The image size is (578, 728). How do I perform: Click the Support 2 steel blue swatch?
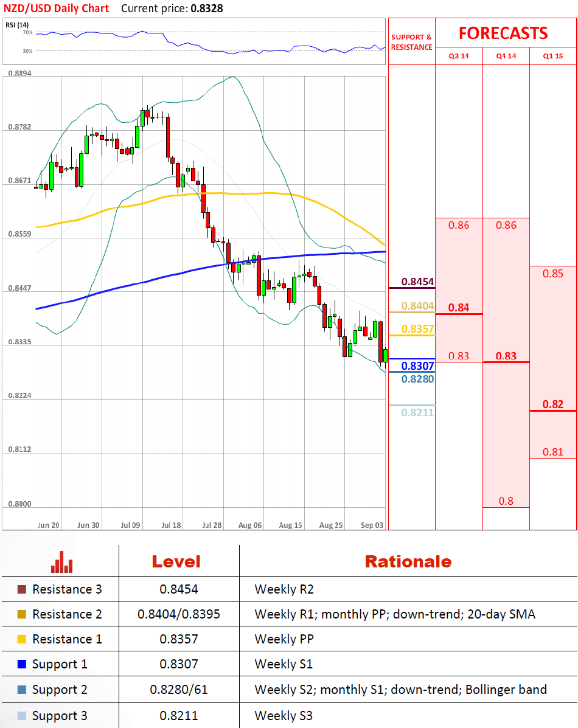coord(22,690)
